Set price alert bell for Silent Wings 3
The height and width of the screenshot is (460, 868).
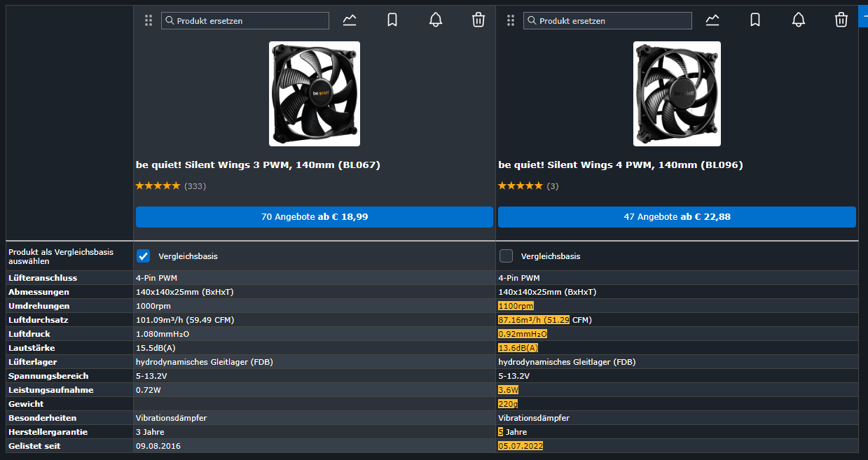(436, 20)
